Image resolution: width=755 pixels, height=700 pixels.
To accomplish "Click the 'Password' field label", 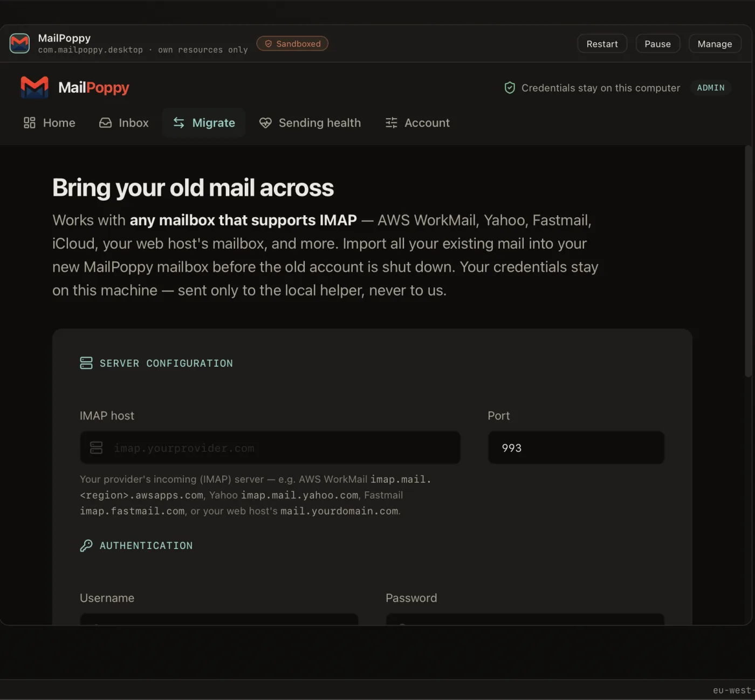I will 411,598.
